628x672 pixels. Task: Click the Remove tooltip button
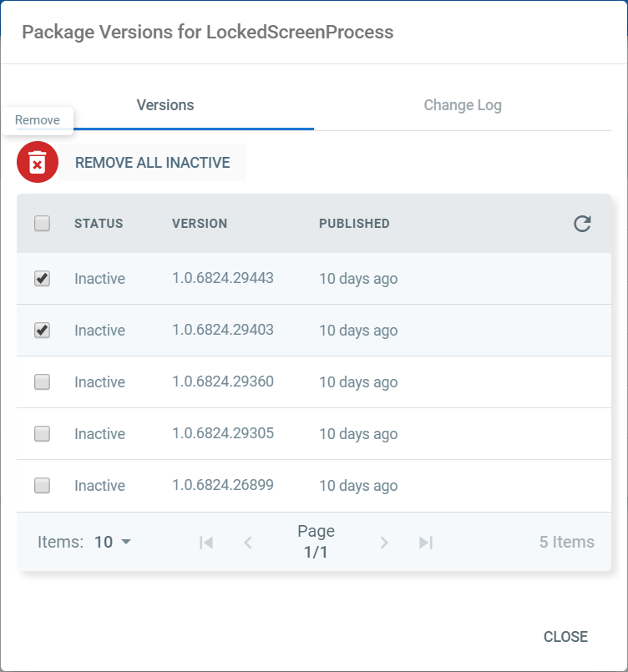[37, 119]
